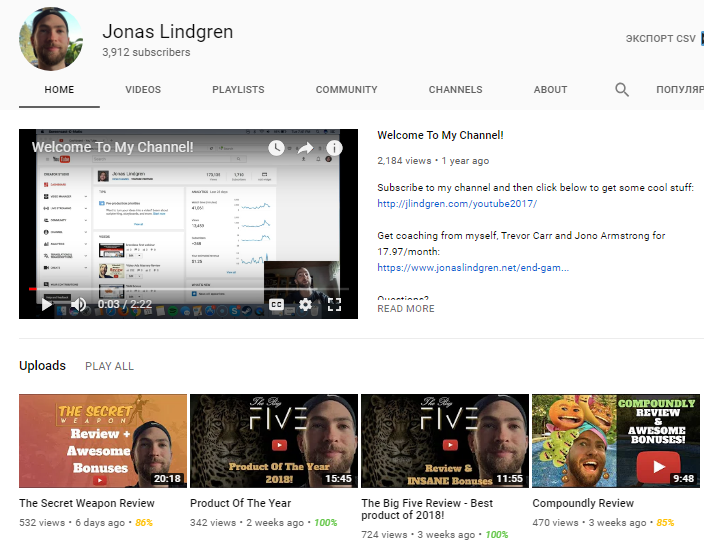Click the 'Jonas Lindgren' channel name
Viewport: 704px width, 543px height.
(167, 31)
